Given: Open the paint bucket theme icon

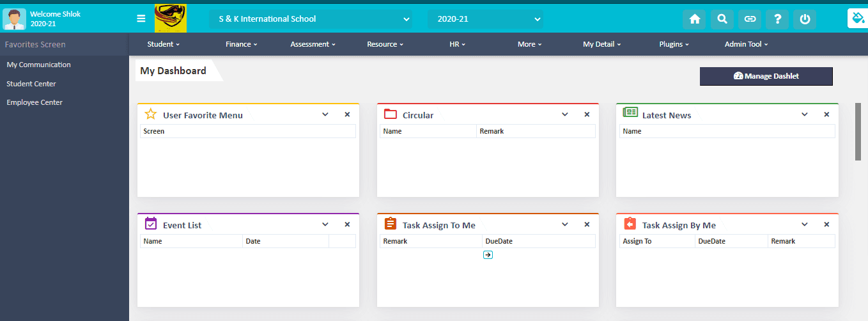Looking at the screenshot, I should (x=856, y=19).
